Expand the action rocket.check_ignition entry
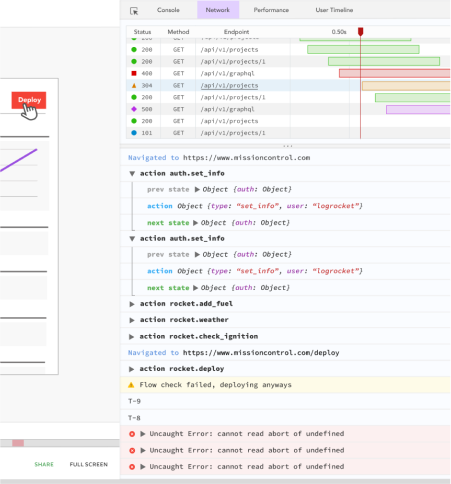The width and height of the screenshot is (451, 484). 132,337
